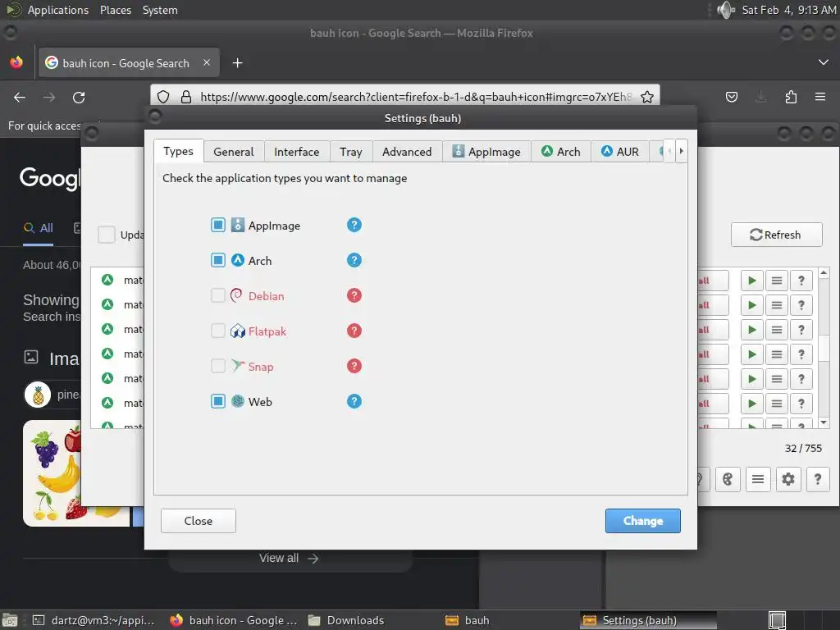This screenshot has height=630, width=840.
Task: Toggle the Updates checkbox in bauh window
Action: click(106, 235)
